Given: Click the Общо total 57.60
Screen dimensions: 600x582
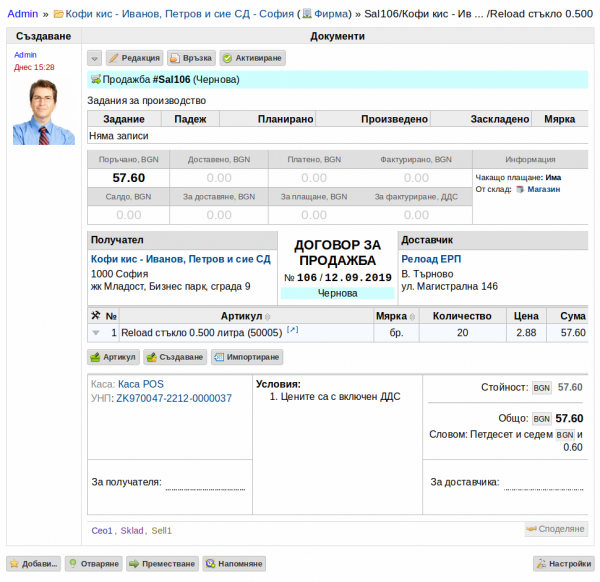Looking at the screenshot, I should tap(569, 419).
